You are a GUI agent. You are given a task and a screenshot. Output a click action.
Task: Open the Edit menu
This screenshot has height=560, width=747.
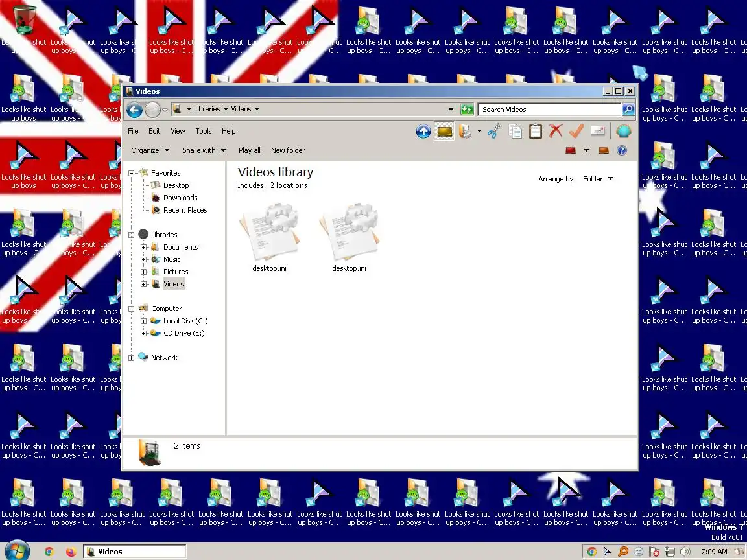154,131
